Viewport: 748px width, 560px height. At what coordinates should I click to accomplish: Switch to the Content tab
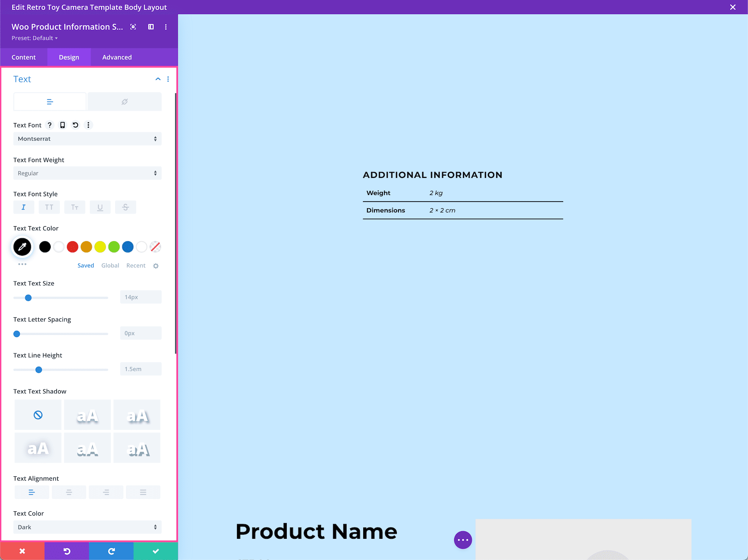click(x=24, y=57)
